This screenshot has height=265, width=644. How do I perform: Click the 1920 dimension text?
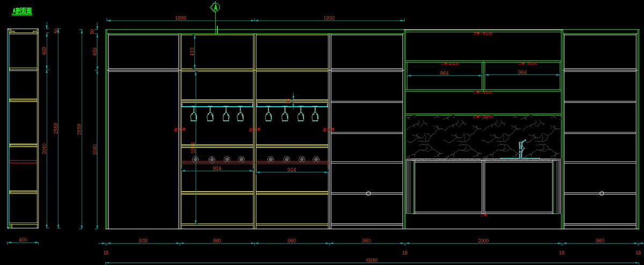coord(329,18)
